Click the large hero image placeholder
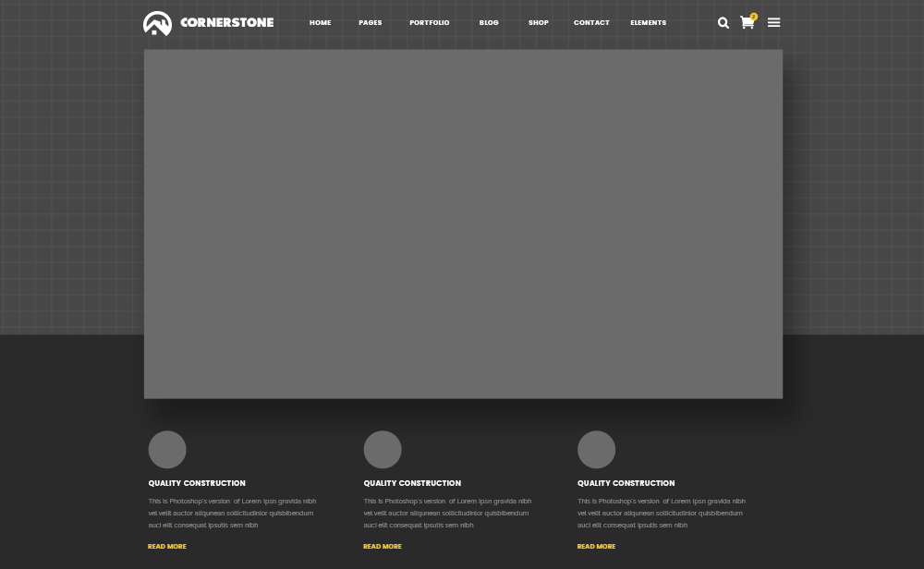 463,224
